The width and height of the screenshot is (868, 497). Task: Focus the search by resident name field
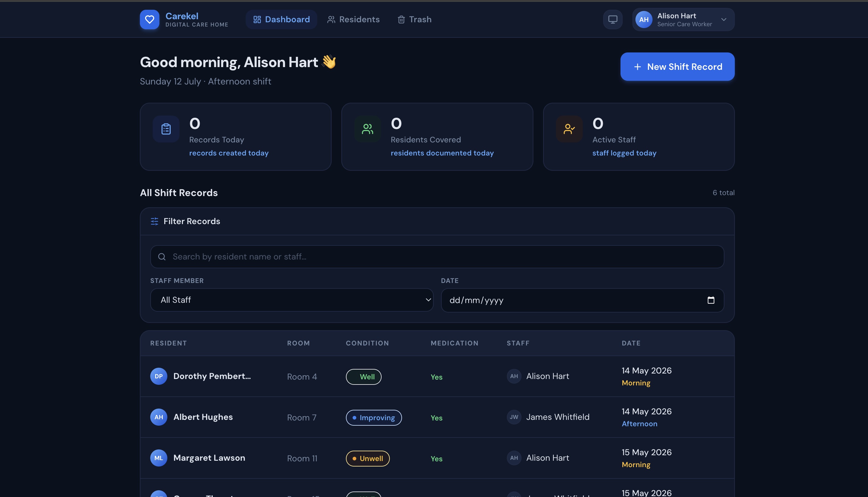point(437,257)
